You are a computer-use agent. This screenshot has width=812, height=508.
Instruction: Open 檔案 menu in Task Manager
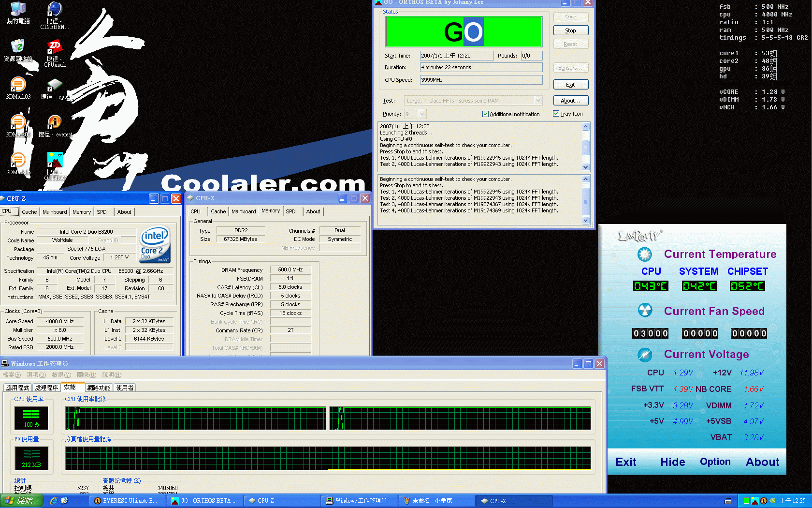coord(12,375)
